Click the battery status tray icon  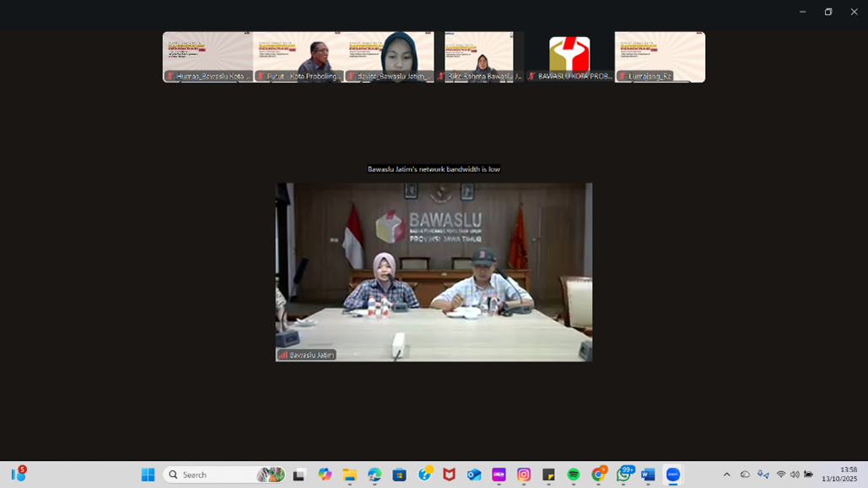click(x=808, y=475)
